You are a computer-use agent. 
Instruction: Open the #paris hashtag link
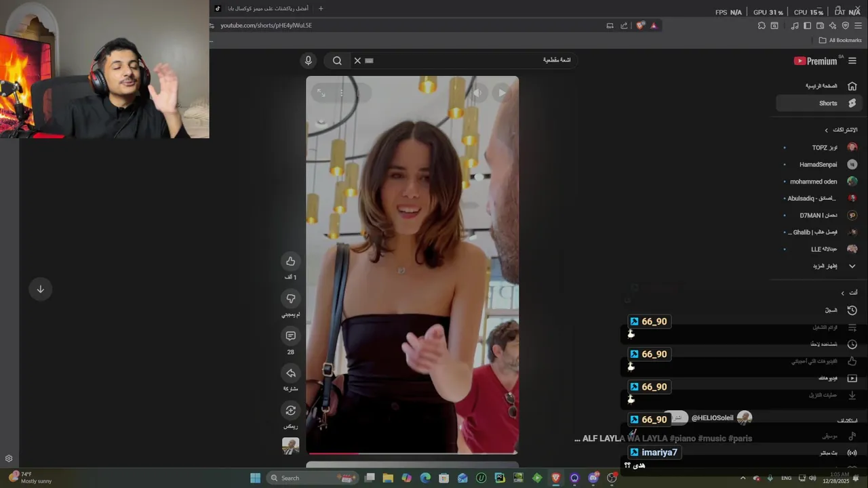tap(740, 439)
